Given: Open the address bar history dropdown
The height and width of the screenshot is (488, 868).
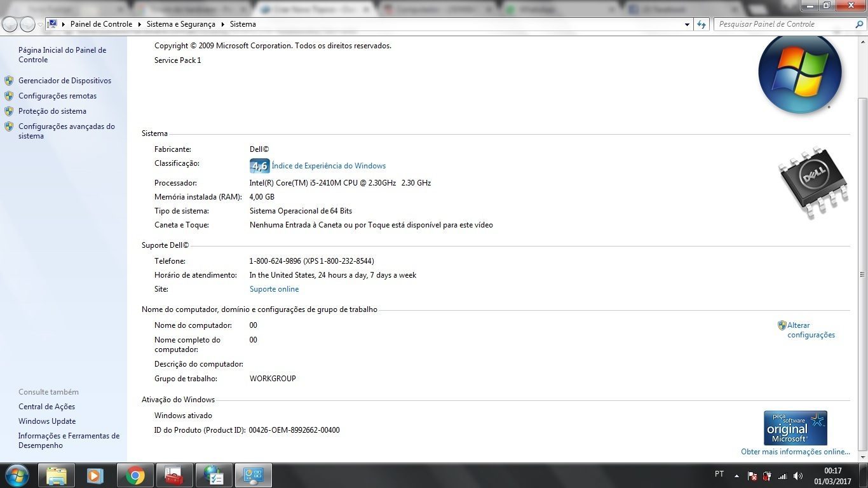Looking at the screenshot, I should pyautogui.click(x=687, y=24).
